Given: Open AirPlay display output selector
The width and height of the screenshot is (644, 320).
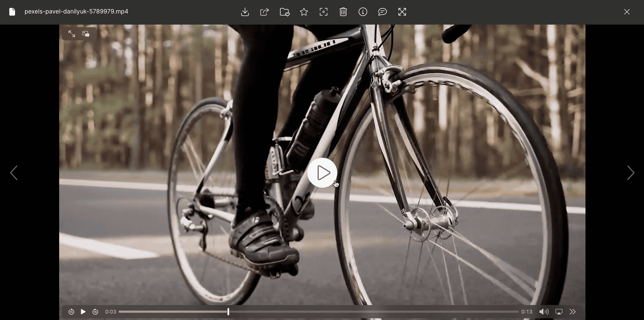Looking at the screenshot, I should [559, 311].
